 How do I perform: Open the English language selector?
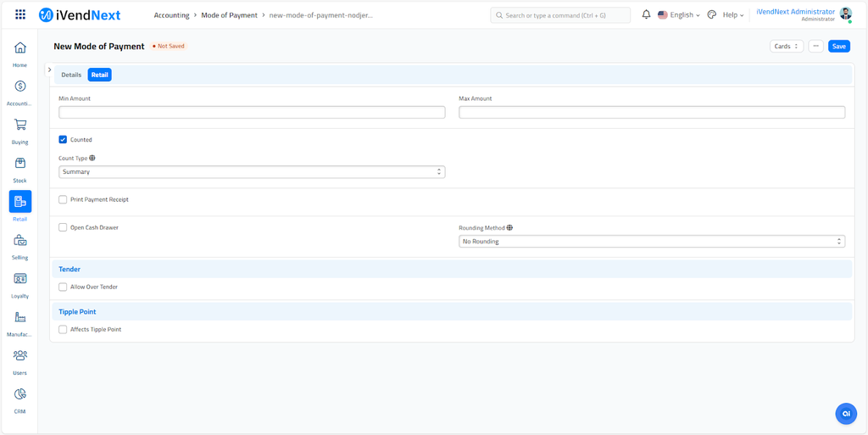pyautogui.click(x=679, y=15)
